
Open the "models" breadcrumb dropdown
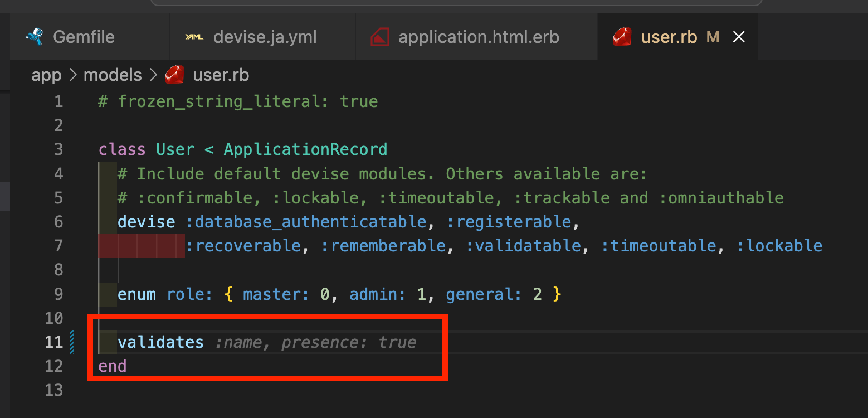tap(113, 75)
